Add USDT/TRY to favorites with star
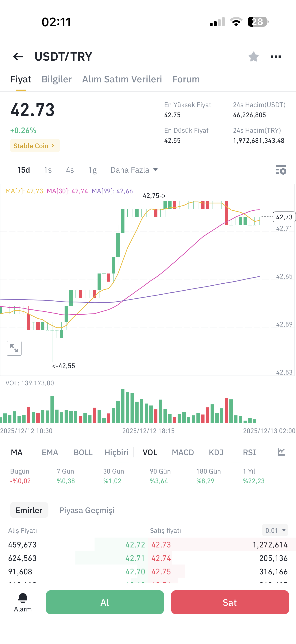This screenshot has width=296, height=644. (253, 57)
